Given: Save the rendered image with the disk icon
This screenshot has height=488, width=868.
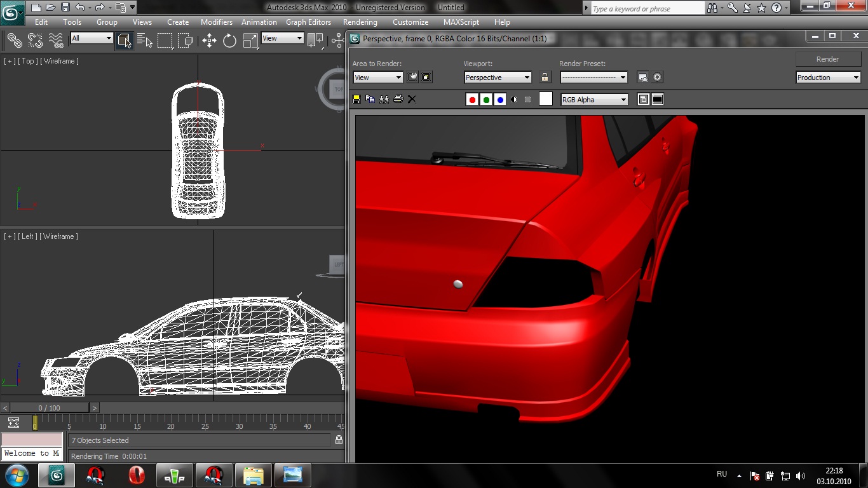Looking at the screenshot, I should coord(356,99).
